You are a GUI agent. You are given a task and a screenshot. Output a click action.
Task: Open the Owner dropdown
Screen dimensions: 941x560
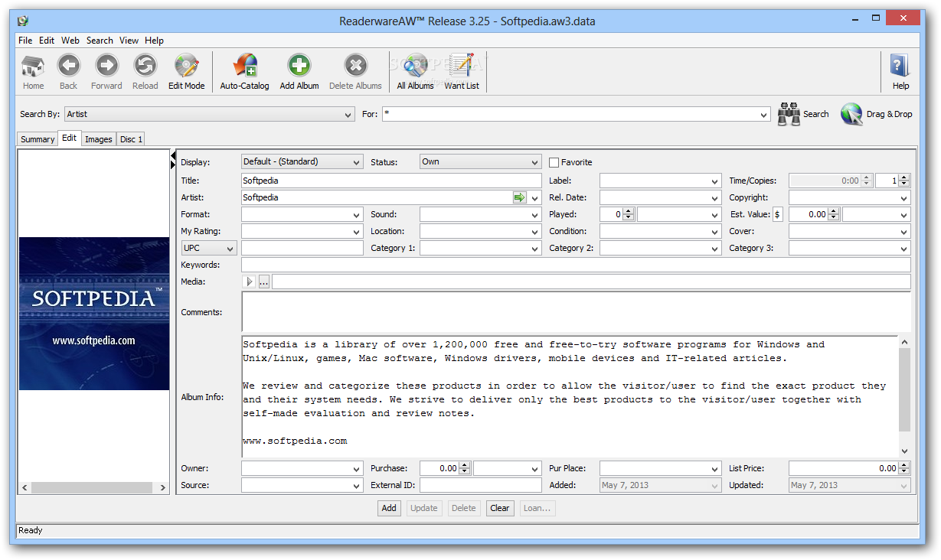click(302, 468)
